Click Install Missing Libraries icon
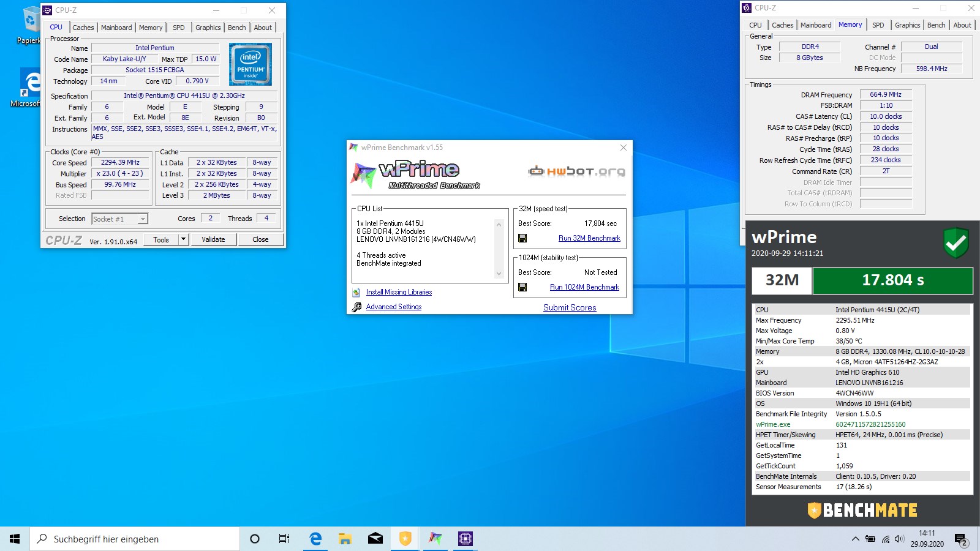The width and height of the screenshot is (980, 551). [356, 293]
